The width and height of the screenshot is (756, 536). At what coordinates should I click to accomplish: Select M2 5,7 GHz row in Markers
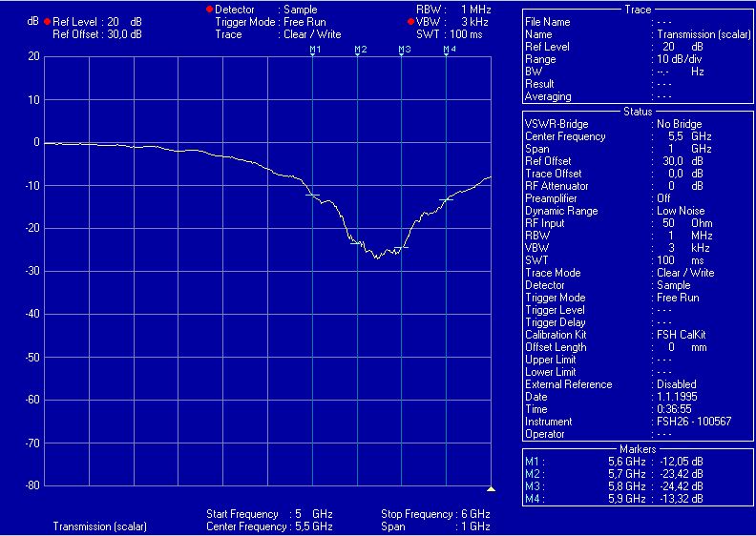point(614,473)
